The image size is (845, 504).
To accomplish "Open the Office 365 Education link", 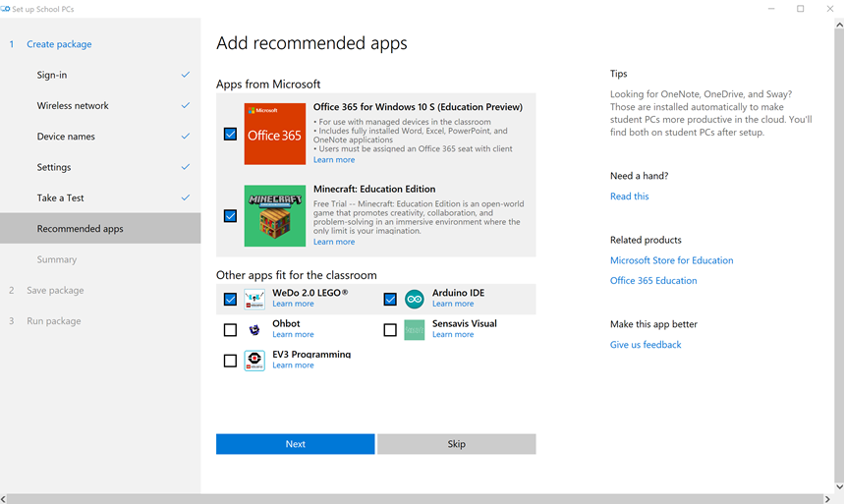I will [x=653, y=280].
